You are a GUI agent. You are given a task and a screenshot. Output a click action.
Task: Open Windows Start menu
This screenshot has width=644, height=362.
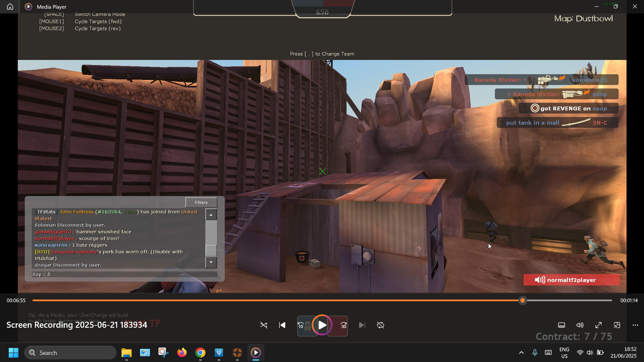pyautogui.click(x=13, y=353)
